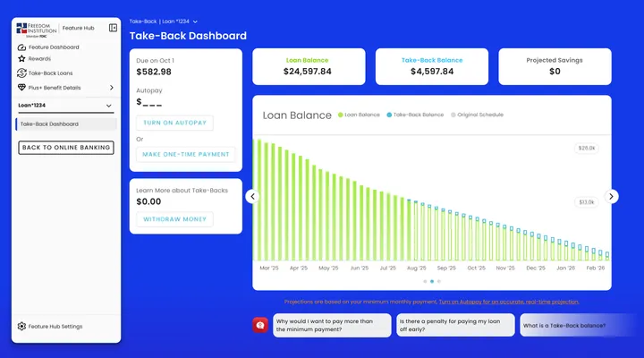Click the Mar '25 axis label
Screen dimensions: 644x358
269,268
